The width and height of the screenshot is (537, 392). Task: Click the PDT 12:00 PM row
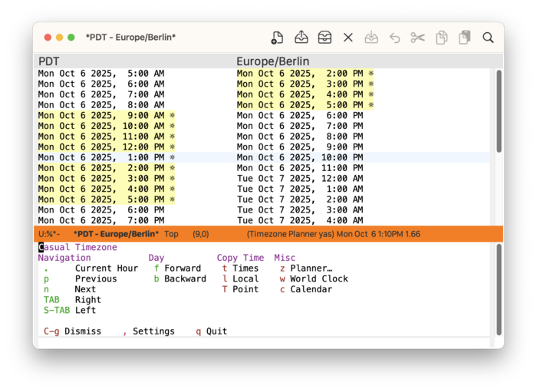107,147
